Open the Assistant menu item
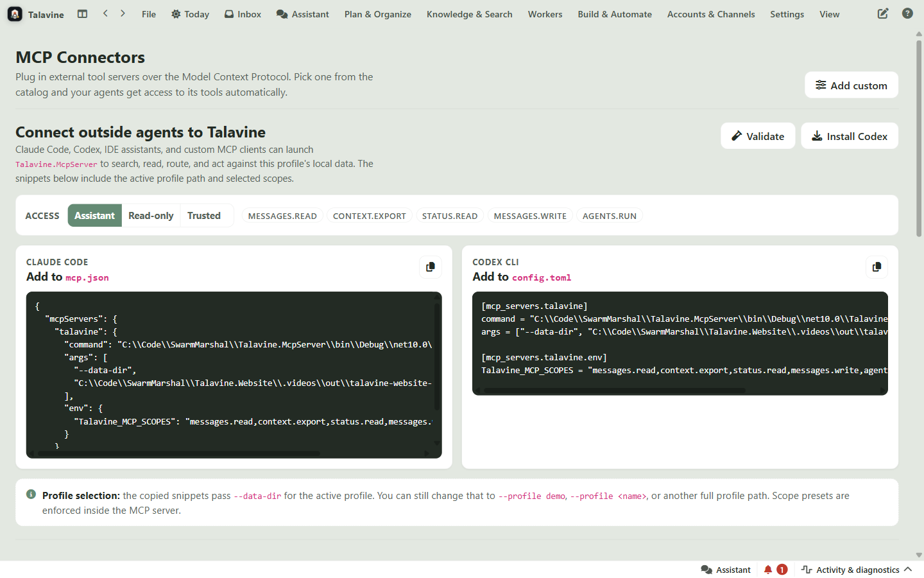924x578 pixels. coord(302,14)
